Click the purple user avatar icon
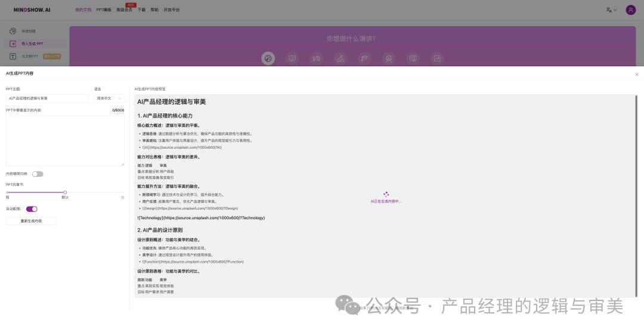The height and width of the screenshot is (332, 644). point(630,10)
